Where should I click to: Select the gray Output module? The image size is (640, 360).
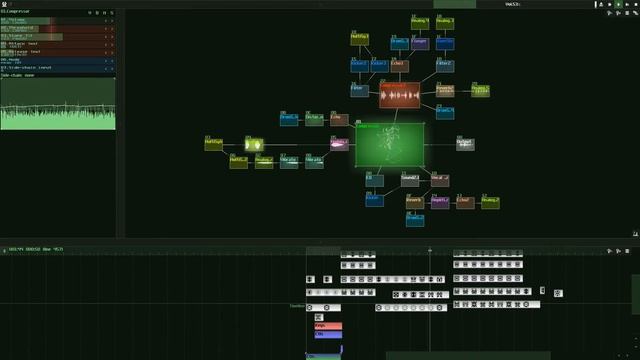[x=465, y=144]
